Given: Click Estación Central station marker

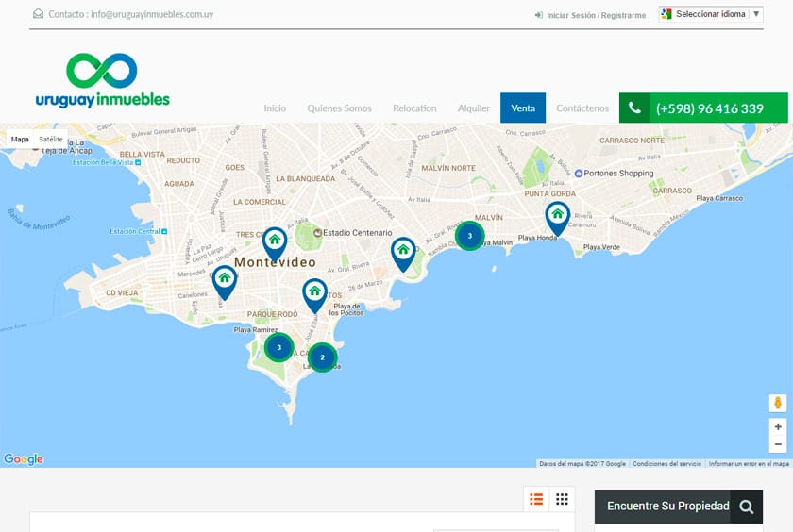Looking at the screenshot, I should (164, 231).
